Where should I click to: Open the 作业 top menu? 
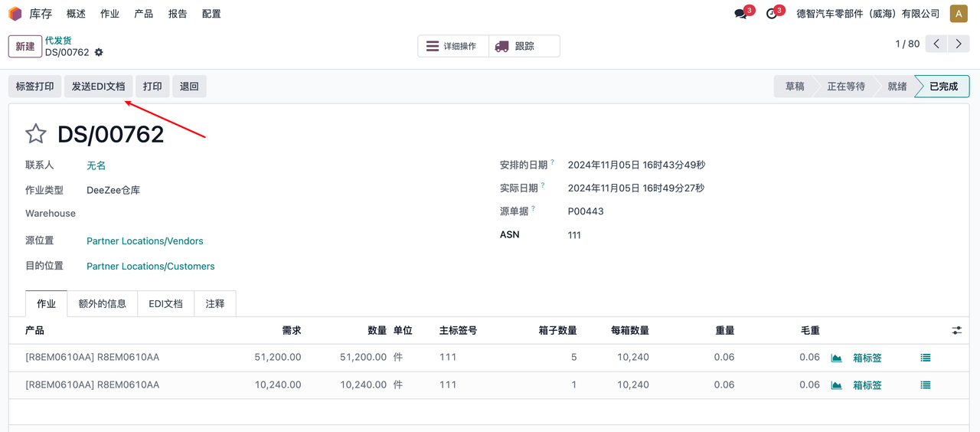point(109,14)
